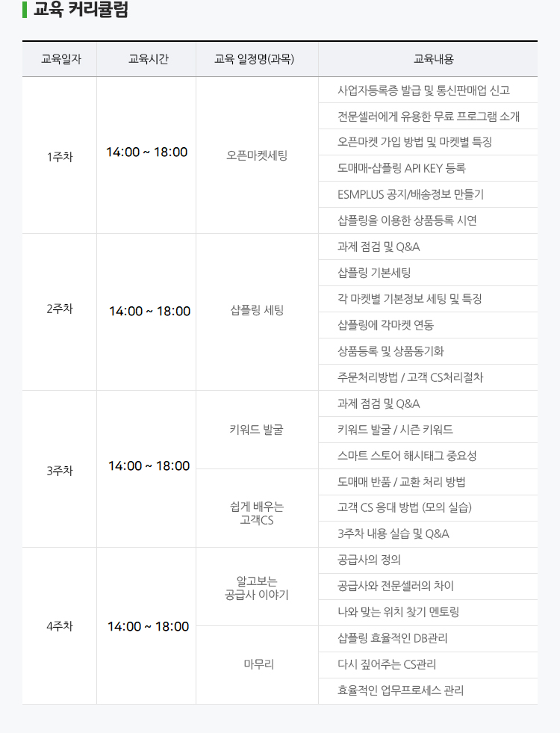The width and height of the screenshot is (560, 733).
Task: Click 사업자등록증 발급 및 통신판매업 신고 row
Action: point(423,90)
